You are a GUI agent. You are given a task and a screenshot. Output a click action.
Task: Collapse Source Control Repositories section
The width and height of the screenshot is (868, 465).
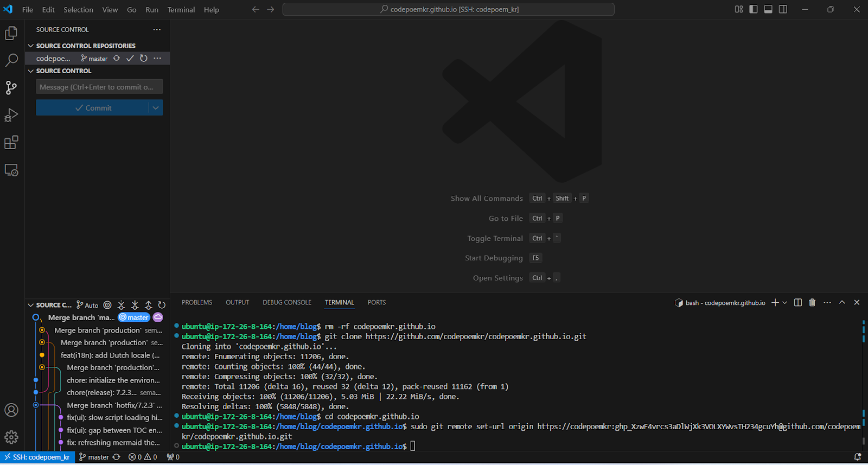[31, 46]
